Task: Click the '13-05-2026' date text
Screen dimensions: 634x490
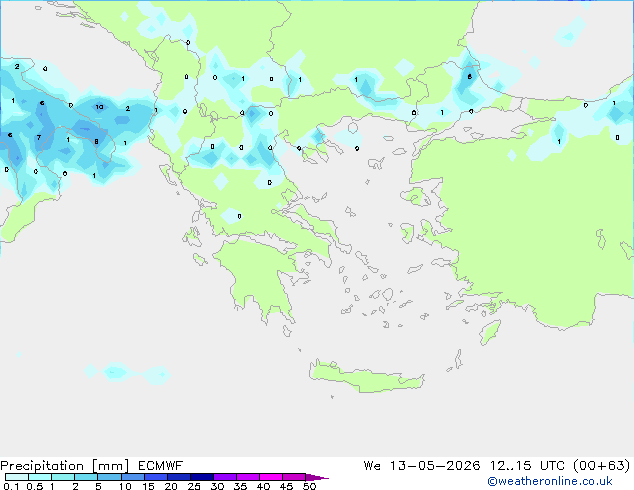Action: point(435,466)
